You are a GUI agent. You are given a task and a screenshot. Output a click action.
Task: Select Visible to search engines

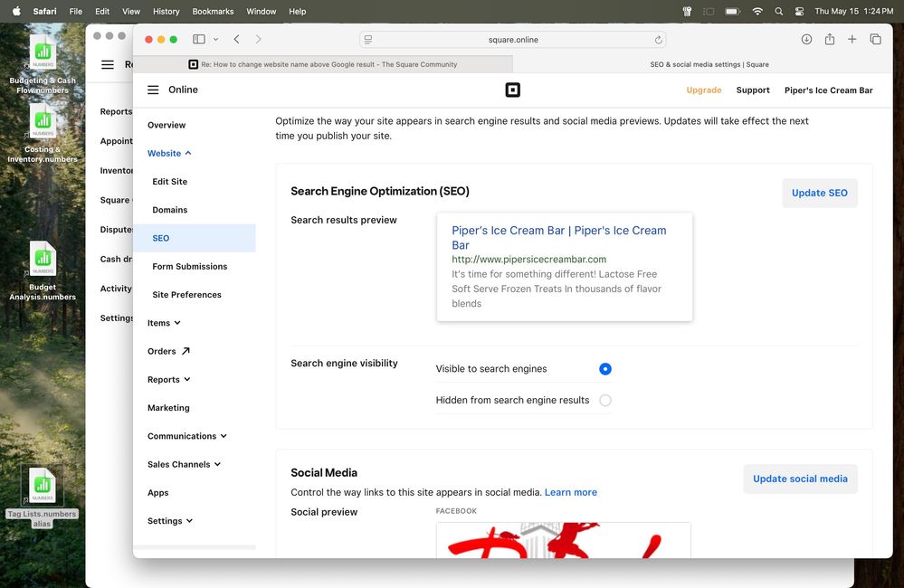[x=604, y=369]
